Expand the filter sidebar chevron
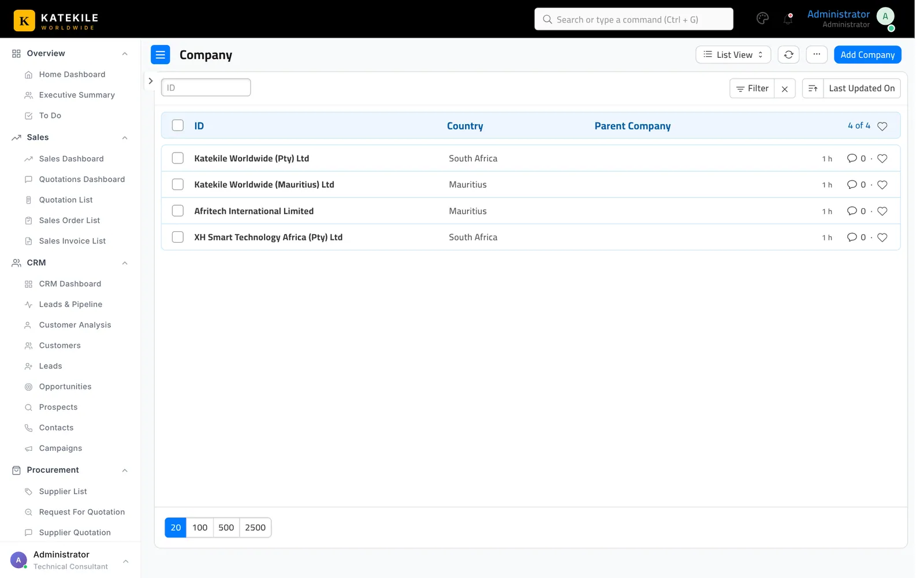The width and height of the screenshot is (924, 578). [x=151, y=81]
